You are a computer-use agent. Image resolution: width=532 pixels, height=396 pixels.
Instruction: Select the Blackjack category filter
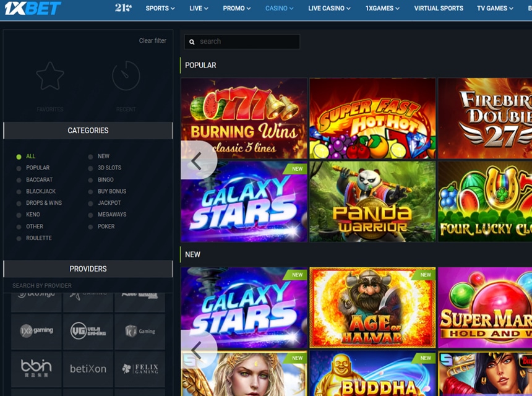(40, 191)
